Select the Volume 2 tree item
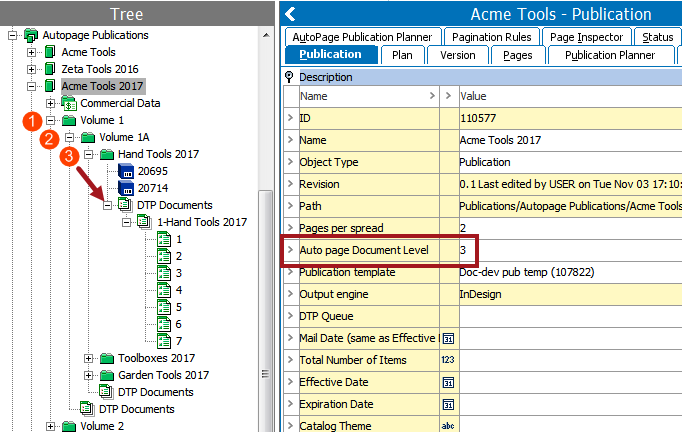Screen dimensions: 682x432 102,426
